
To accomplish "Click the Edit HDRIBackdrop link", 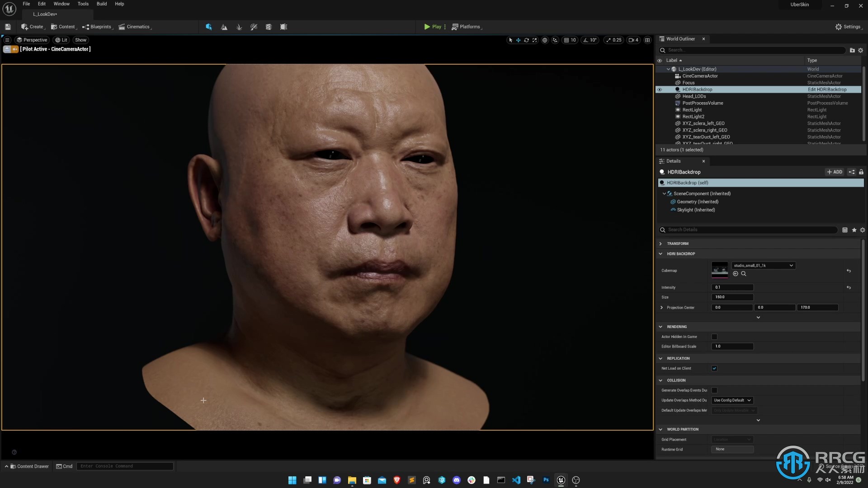I will (x=827, y=89).
